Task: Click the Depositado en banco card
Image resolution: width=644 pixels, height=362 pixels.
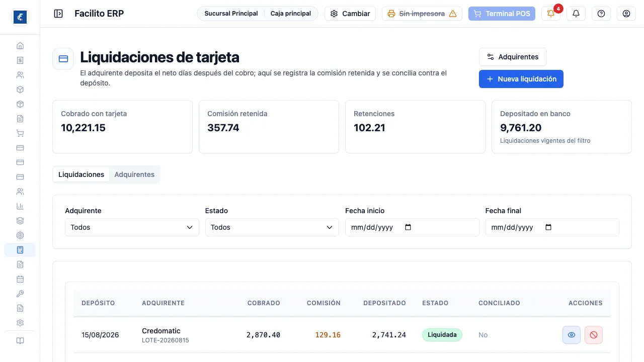Action: click(x=561, y=127)
